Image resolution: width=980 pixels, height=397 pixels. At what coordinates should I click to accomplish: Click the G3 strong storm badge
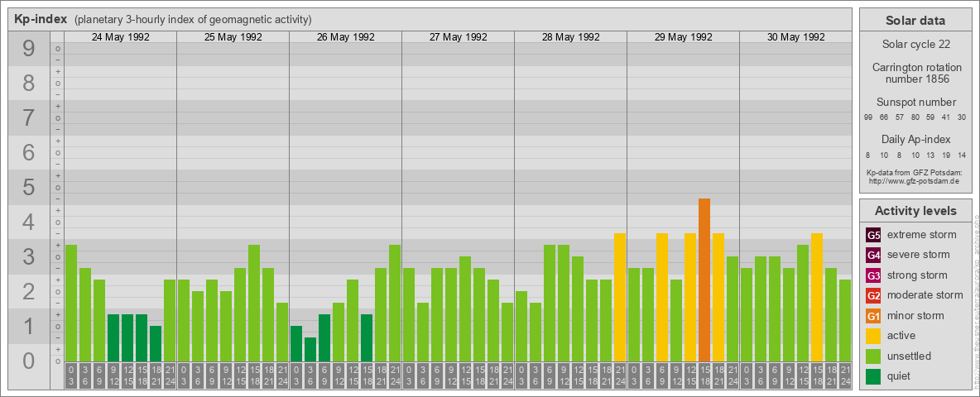(873, 275)
